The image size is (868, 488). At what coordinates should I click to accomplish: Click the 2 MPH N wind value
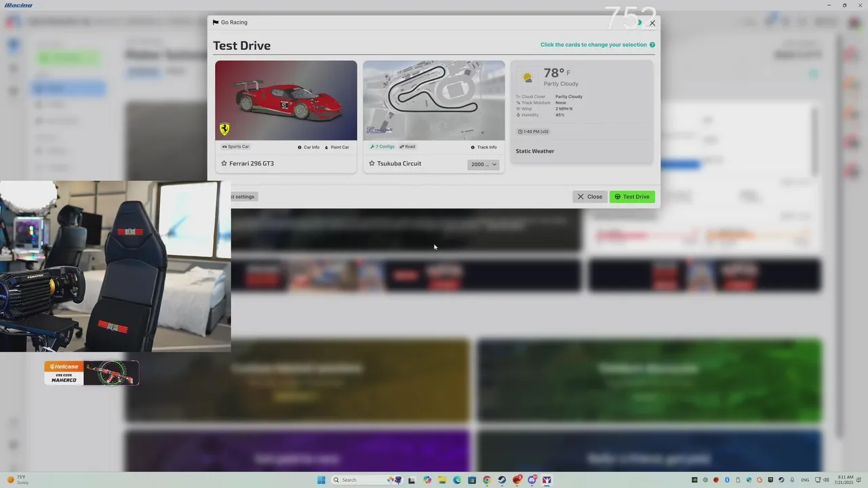(x=564, y=108)
